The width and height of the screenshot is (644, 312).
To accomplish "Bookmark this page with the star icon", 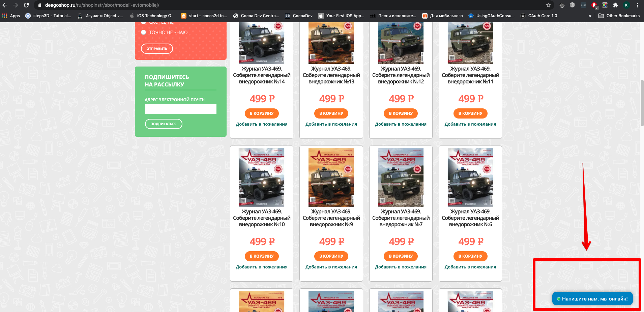I will point(548,5).
